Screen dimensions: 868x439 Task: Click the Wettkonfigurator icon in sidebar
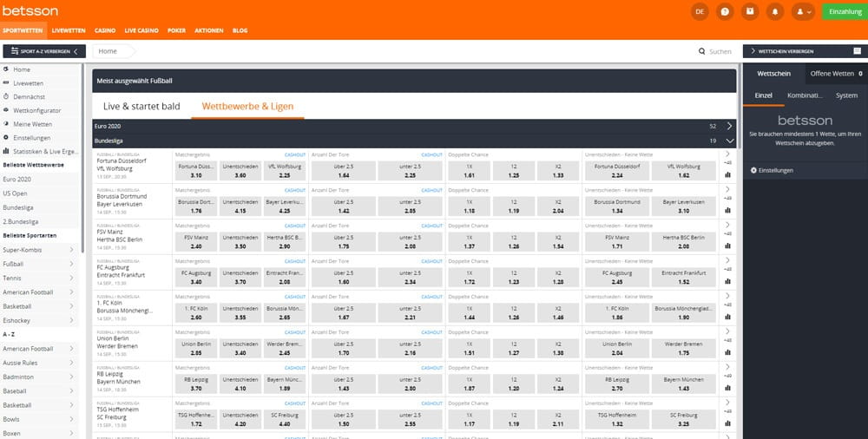point(6,110)
